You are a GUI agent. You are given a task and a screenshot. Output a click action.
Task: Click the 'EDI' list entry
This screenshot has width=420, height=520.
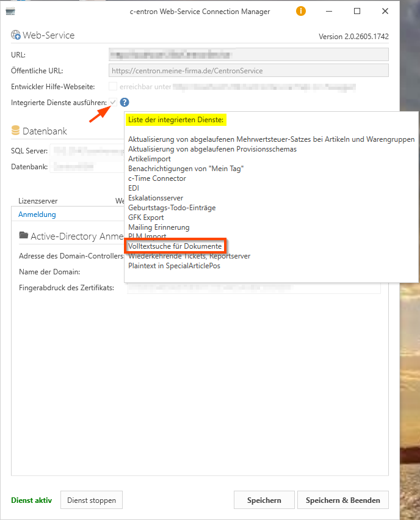click(134, 188)
